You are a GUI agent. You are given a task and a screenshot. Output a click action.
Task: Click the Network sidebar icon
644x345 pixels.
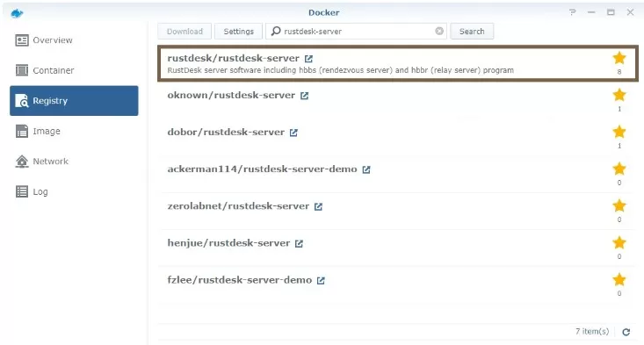click(x=22, y=162)
